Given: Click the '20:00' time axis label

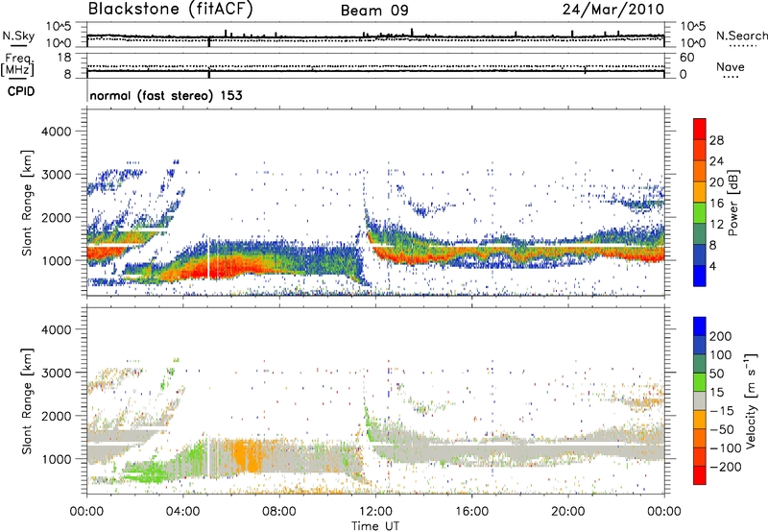Looking at the screenshot, I should 567,512.
